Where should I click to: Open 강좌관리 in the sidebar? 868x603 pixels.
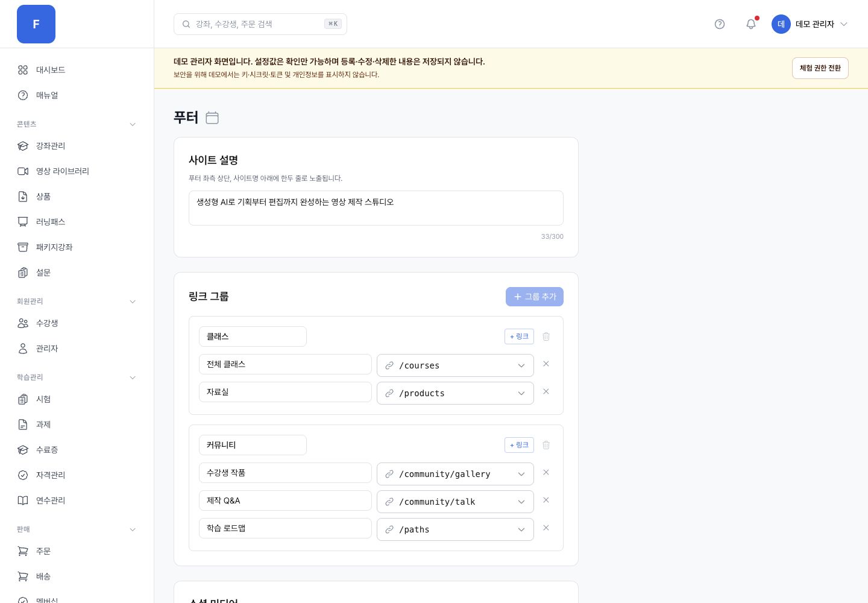pos(77,146)
